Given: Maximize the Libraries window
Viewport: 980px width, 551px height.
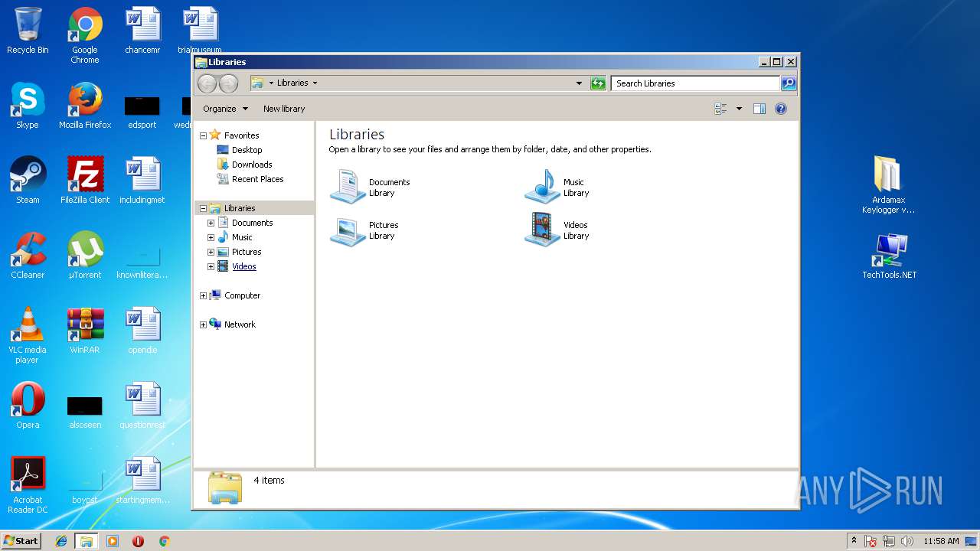Looking at the screenshot, I should 777,62.
